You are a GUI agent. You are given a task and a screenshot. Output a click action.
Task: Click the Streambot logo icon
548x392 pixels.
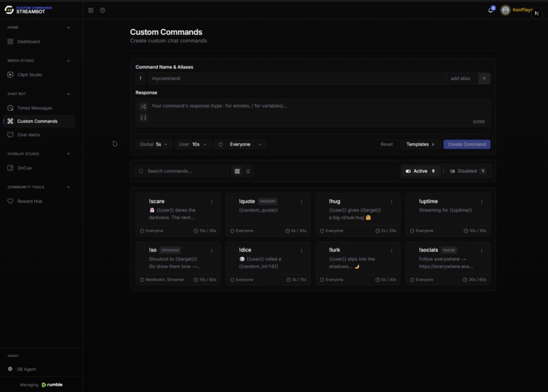(9, 10)
